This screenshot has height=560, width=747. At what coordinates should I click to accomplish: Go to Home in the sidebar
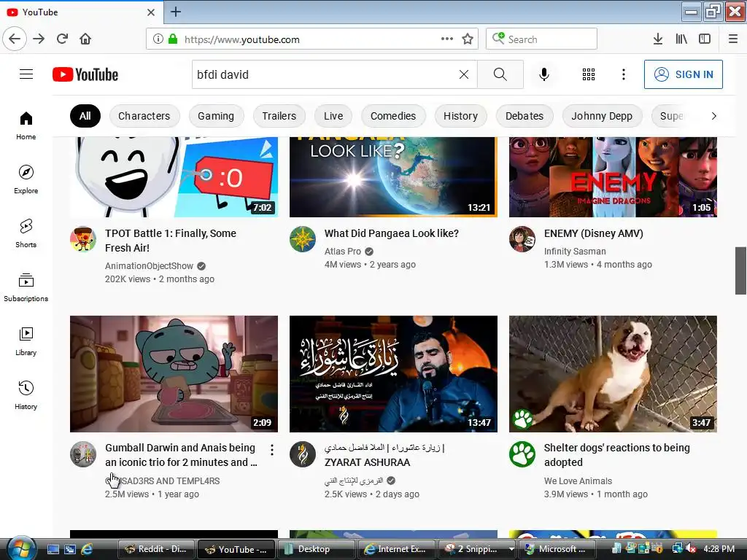26,125
